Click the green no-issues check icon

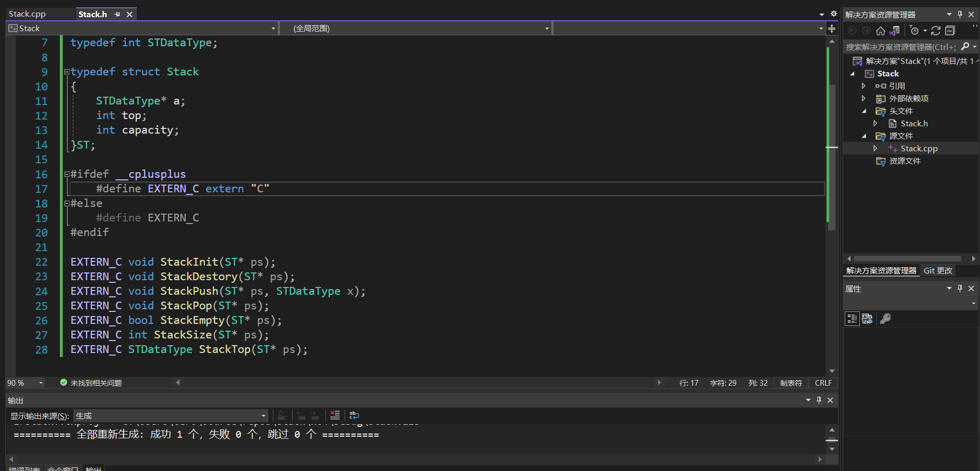tap(63, 383)
